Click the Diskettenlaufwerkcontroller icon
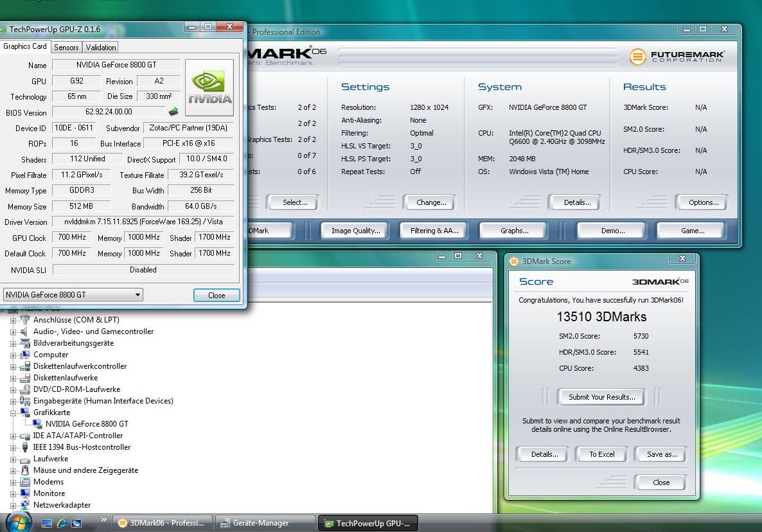 click(x=25, y=366)
